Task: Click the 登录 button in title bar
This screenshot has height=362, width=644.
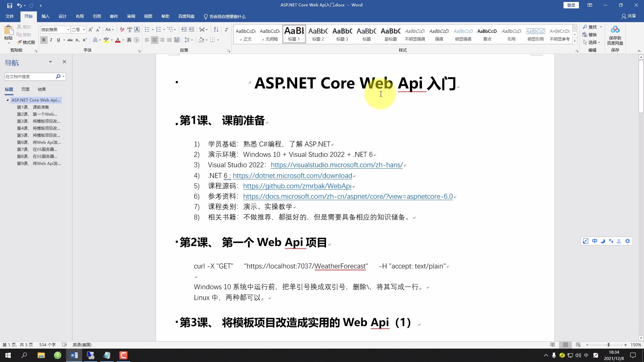Action: pos(571,5)
